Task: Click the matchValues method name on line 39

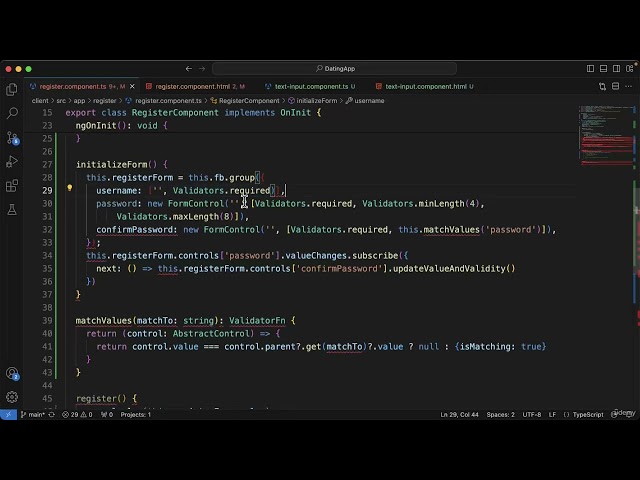Action: click(104, 320)
